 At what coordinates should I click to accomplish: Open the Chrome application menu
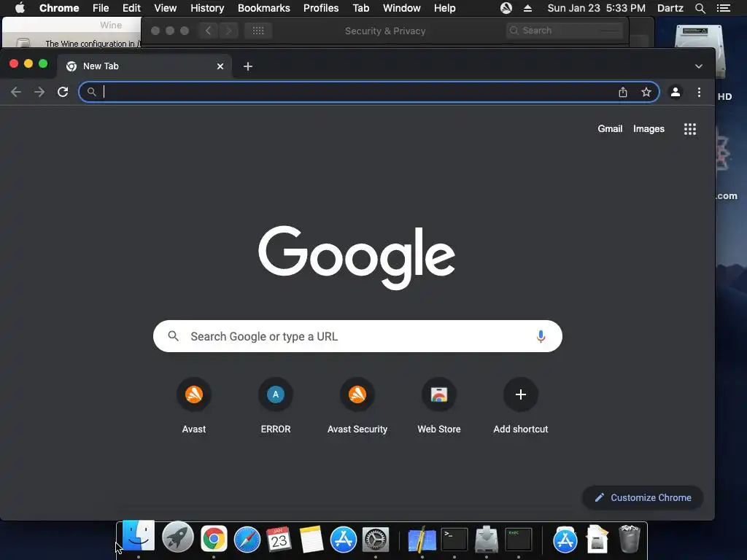click(x=59, y=8)
